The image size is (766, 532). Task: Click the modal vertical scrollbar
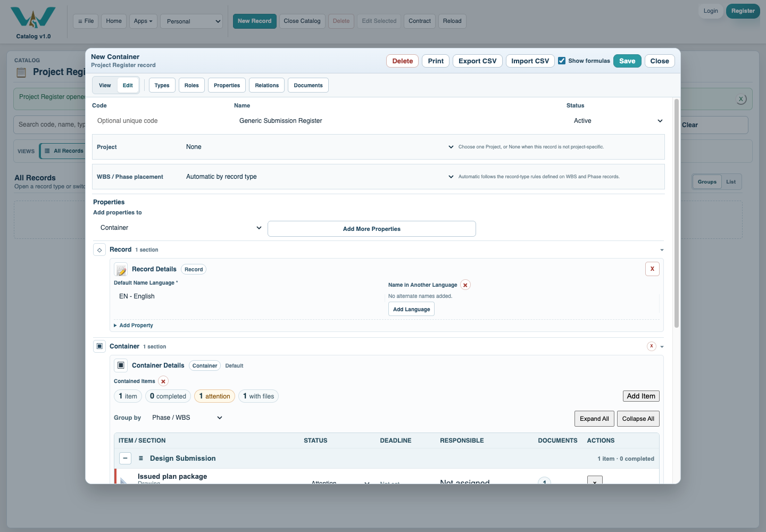pos(677,213)
